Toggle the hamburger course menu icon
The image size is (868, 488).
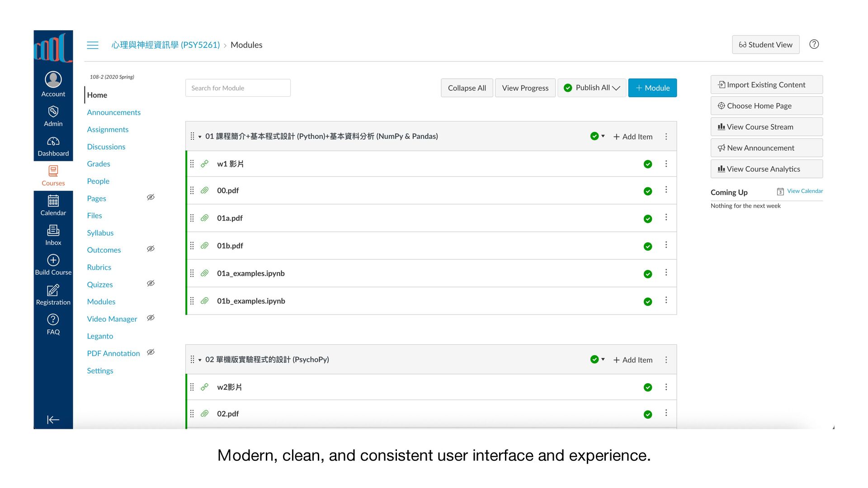(x=93, y=45)
